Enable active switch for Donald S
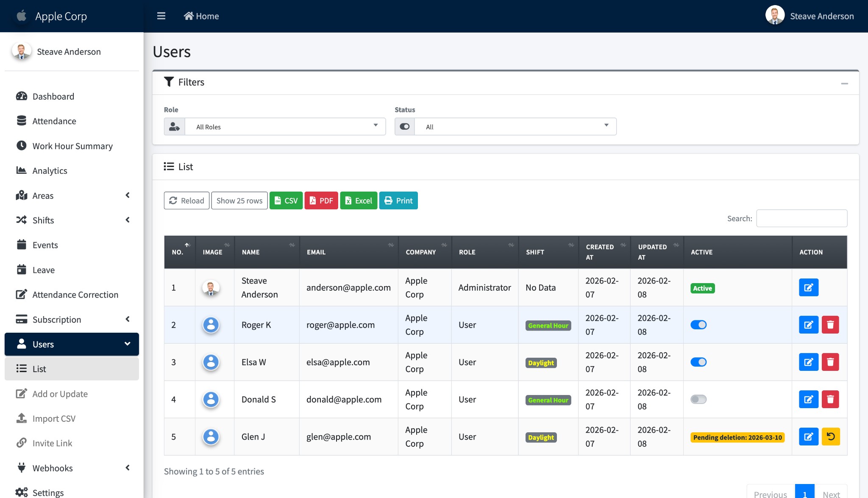This screenshot has width=868, height=498. click(x=698, y=399)
